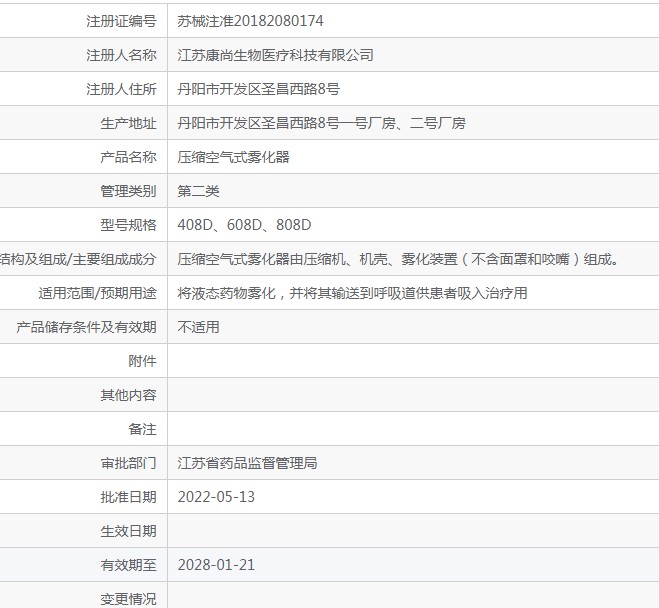Screen dimensions: 659x608
Task: Click the label 注册人名称
Action: 121,55
